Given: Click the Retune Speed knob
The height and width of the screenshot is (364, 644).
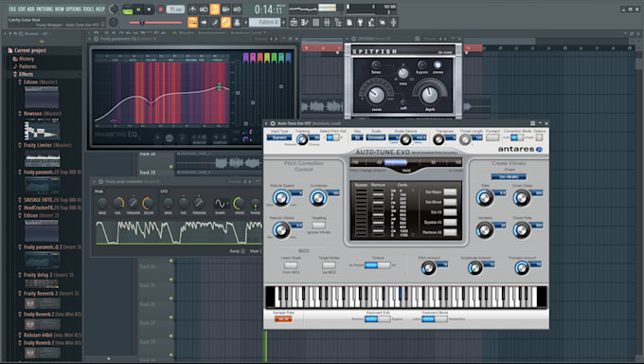Looking at the screenshot, I should (x=281, y=198).
